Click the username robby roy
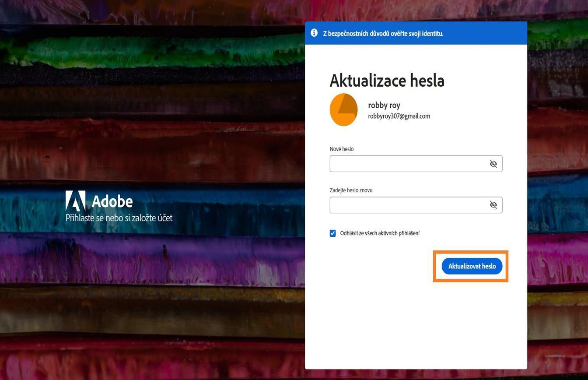The image size is (588, 380). [384, 105]
